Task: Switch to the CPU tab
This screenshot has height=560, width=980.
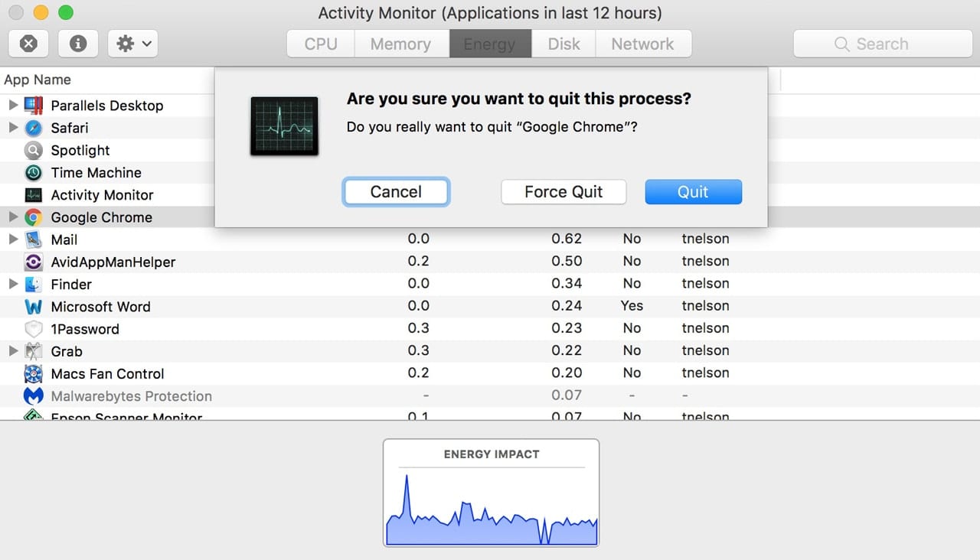Action: pos(321,44)
